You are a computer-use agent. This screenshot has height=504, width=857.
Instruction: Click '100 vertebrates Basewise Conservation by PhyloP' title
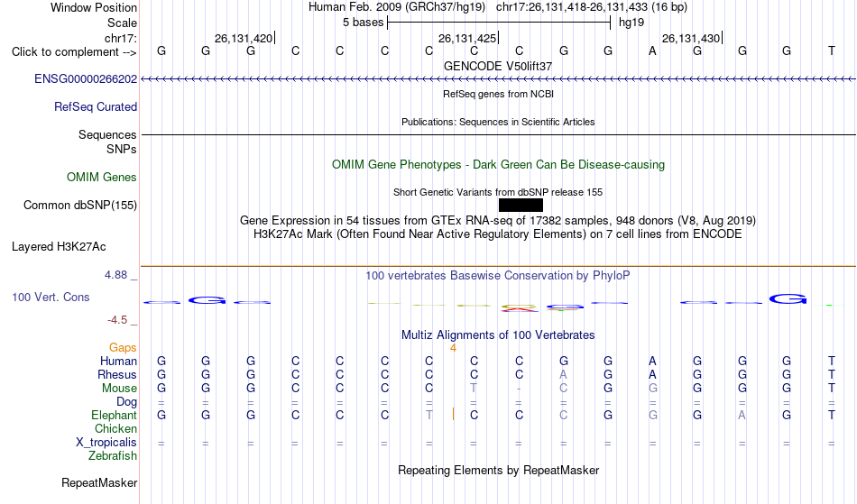(498, 275)
